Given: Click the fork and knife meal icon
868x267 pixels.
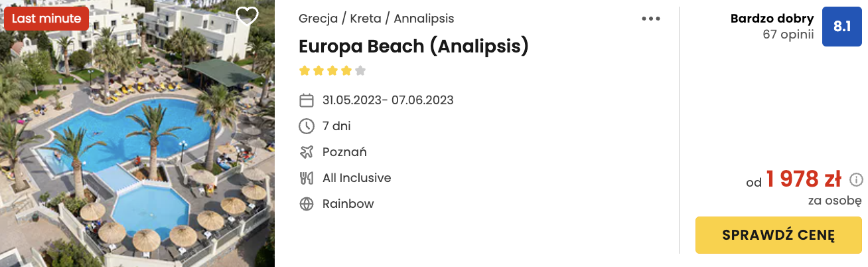Looking at the screenshot, I should coord(307,178).
